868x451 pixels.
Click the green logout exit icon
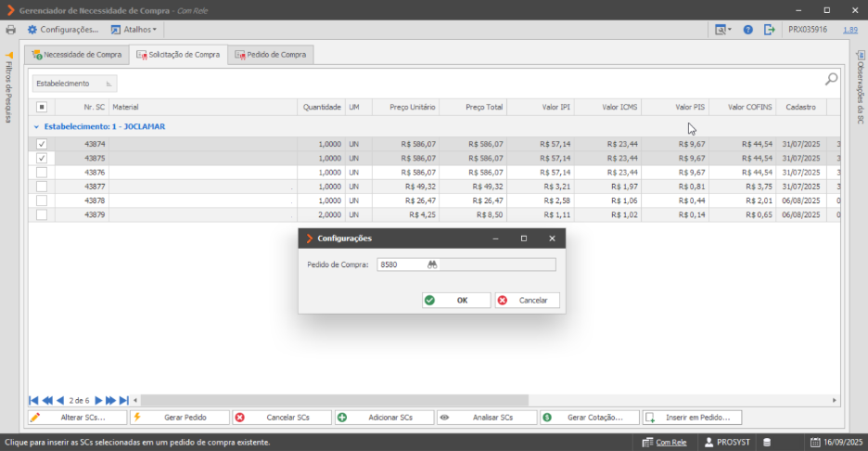[770, 30]
